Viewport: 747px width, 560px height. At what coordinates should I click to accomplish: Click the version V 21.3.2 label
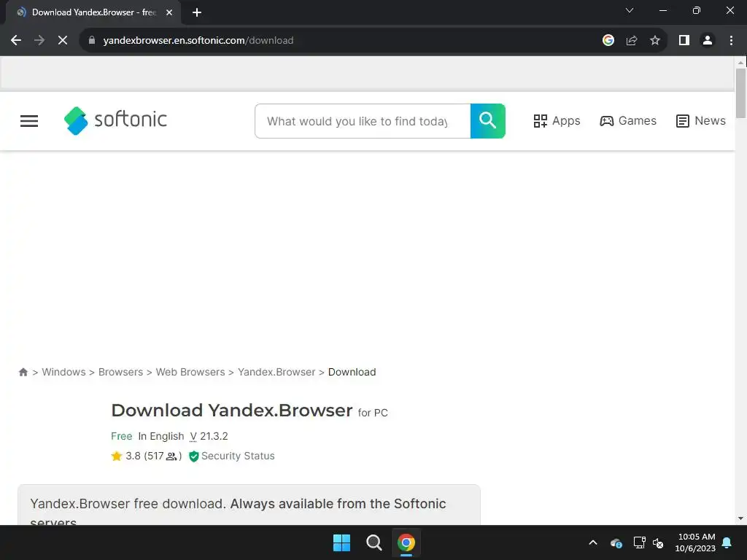tap(209, 436)
